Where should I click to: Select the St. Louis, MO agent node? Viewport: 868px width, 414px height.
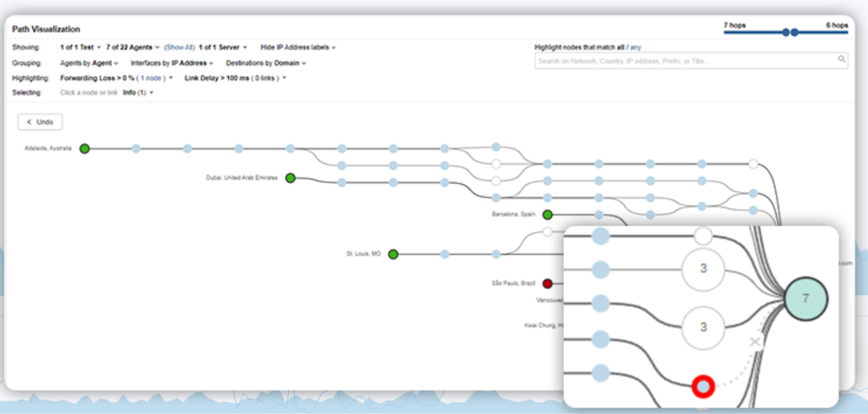[x=393, y=254]
